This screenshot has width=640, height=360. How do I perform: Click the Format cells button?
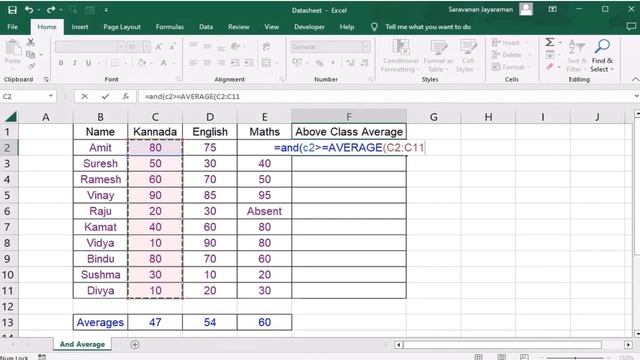(512, 67)
